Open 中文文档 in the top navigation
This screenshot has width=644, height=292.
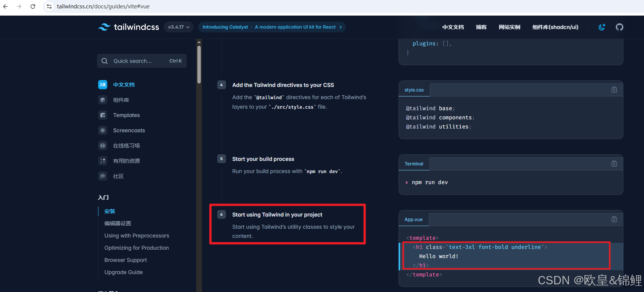point(453,27)
